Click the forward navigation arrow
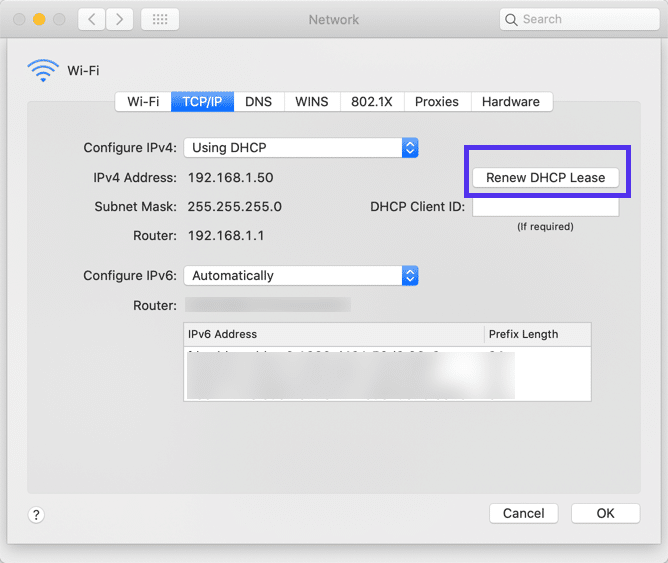 [119, 19]
